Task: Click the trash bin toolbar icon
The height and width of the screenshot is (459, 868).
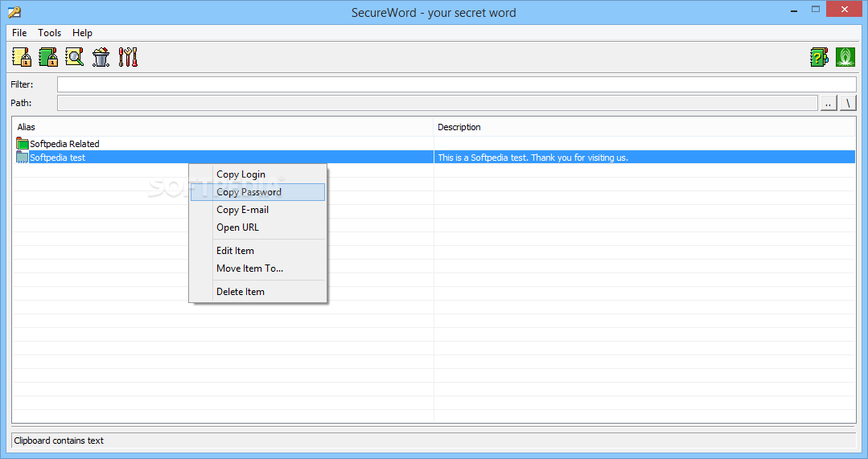Action: 101,57
